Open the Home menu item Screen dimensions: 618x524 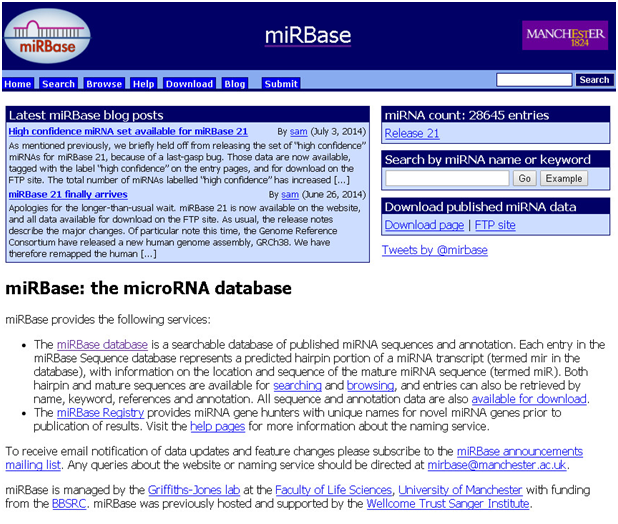tap(18, 84)
